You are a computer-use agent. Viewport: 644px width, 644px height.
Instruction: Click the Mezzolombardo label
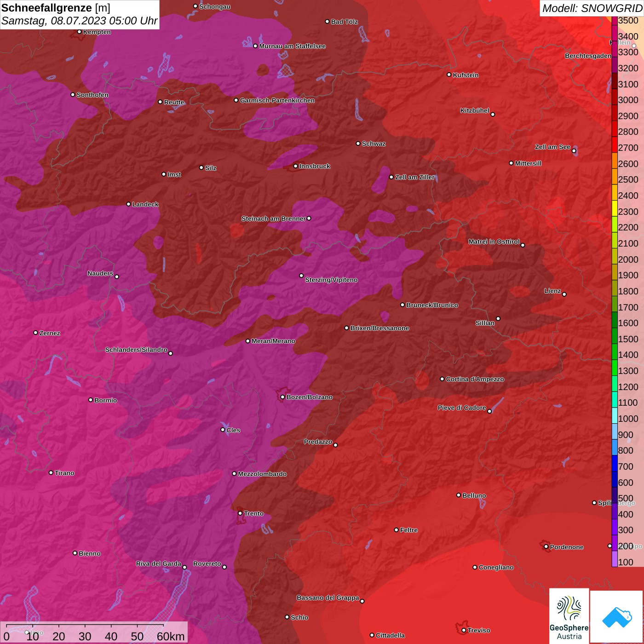262,474
